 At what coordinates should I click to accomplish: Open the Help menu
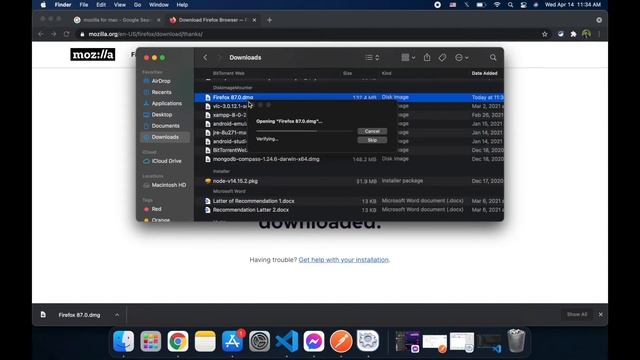point(182,5)
